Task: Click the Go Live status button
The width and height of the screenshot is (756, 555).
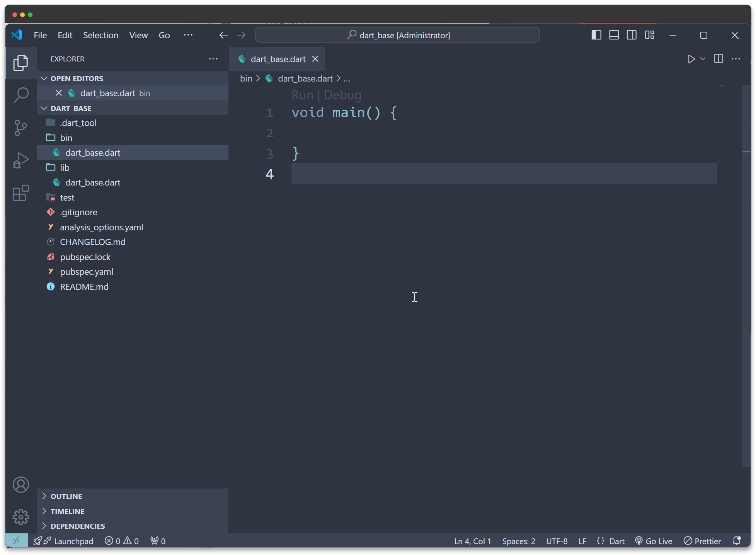Action: point(654,541)
